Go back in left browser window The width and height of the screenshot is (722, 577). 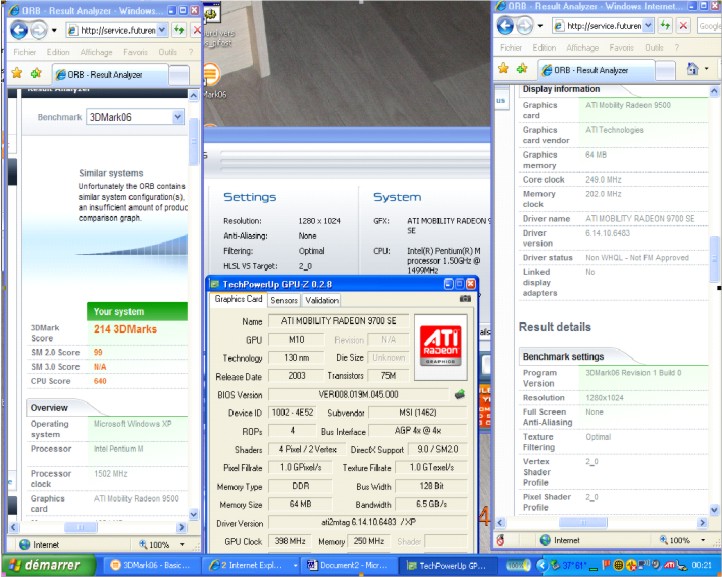coord(19,30)
